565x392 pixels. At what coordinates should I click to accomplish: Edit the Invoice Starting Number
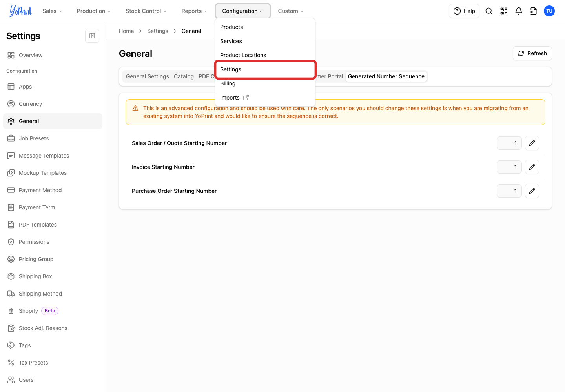click(532, 167)
